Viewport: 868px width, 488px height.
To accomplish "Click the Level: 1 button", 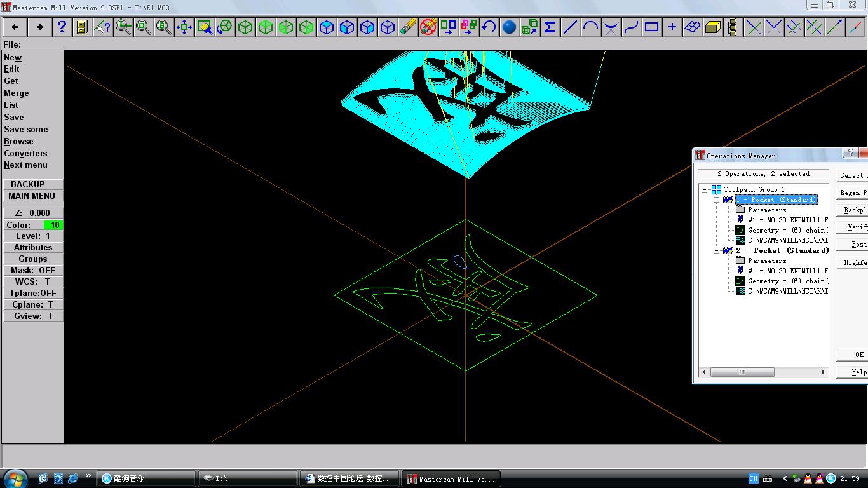I will pos(33,236).
